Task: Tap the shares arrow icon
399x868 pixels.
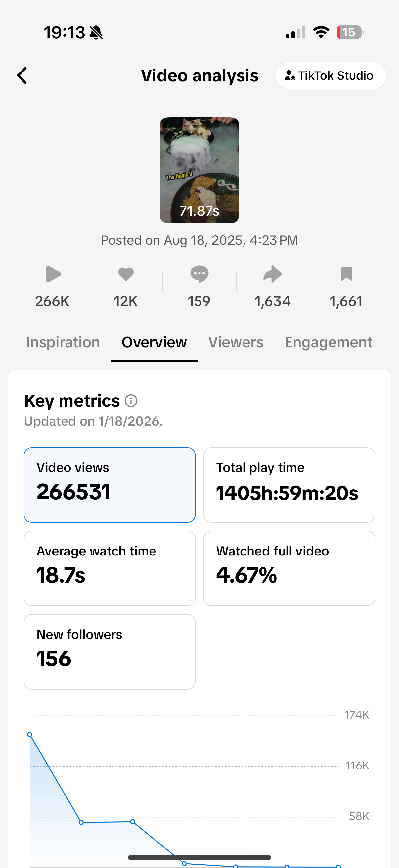Action: [x=272, y=274]
